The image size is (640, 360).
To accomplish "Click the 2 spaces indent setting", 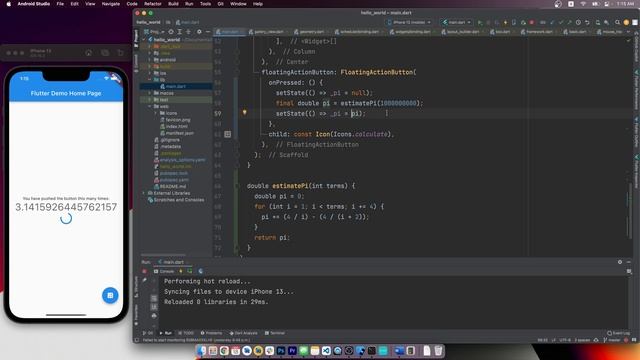I will point(582,340).
